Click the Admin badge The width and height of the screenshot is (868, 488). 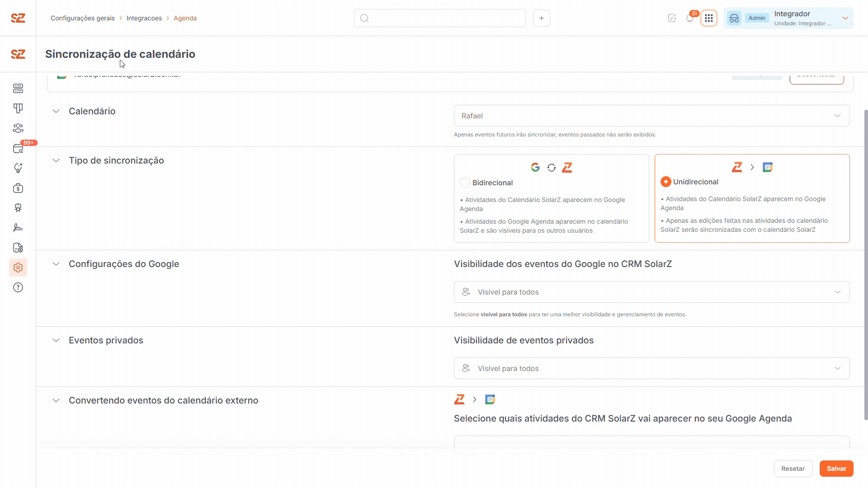(x=757, y=18)
